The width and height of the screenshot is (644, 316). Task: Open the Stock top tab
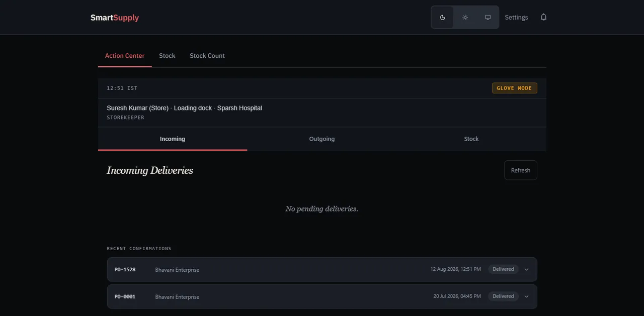click(167, 56)
